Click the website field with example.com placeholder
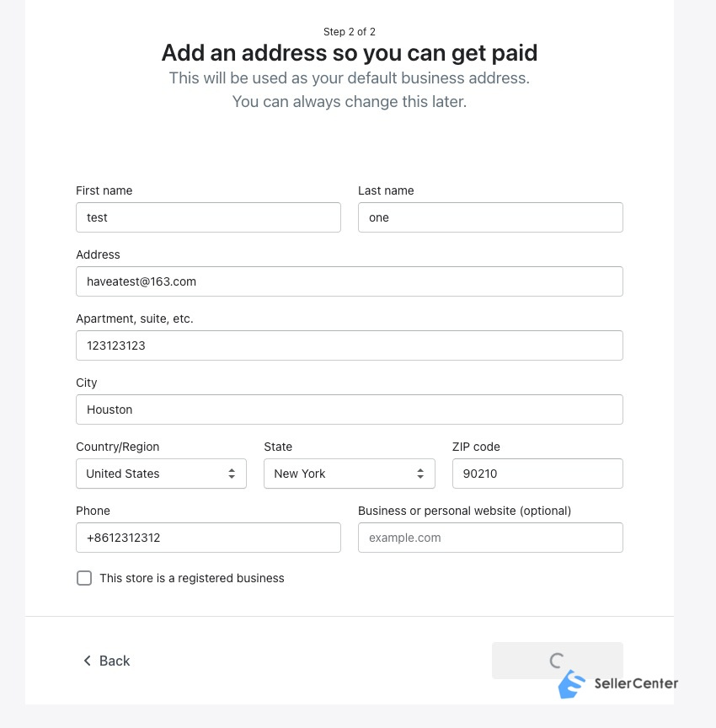 (x=490, y=538)
